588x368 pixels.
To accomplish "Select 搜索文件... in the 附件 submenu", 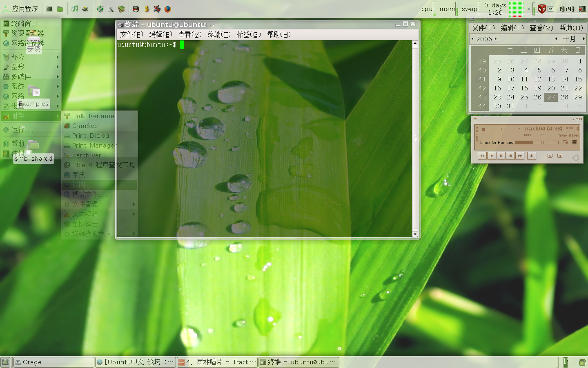I will (99, 194).
